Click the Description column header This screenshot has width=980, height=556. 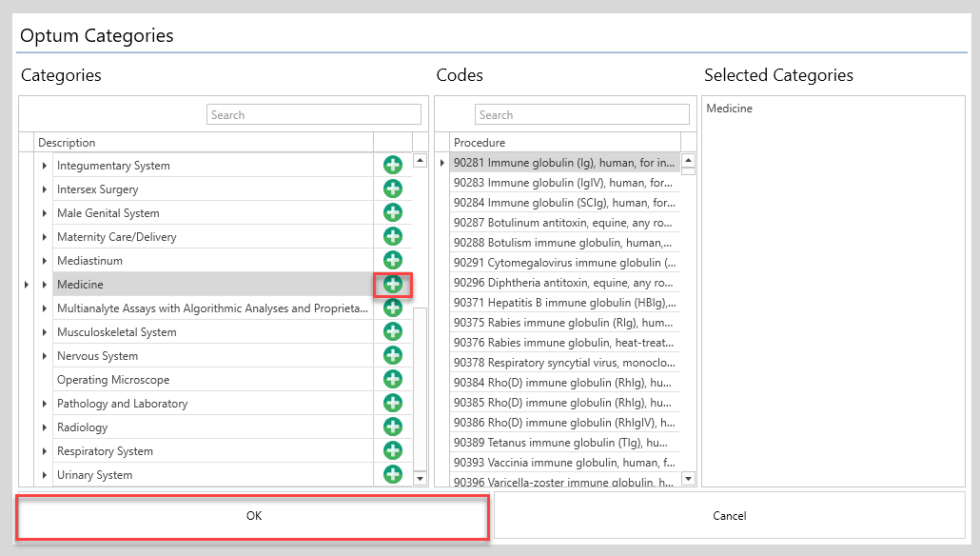(204, 143)
